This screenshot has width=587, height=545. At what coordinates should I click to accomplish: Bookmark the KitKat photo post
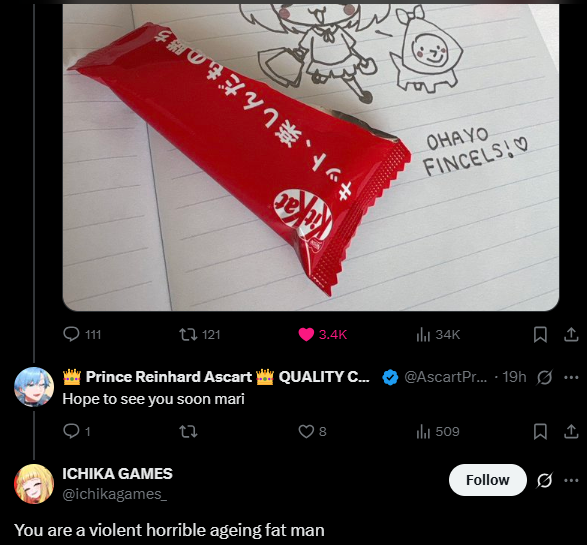[540, 334]
